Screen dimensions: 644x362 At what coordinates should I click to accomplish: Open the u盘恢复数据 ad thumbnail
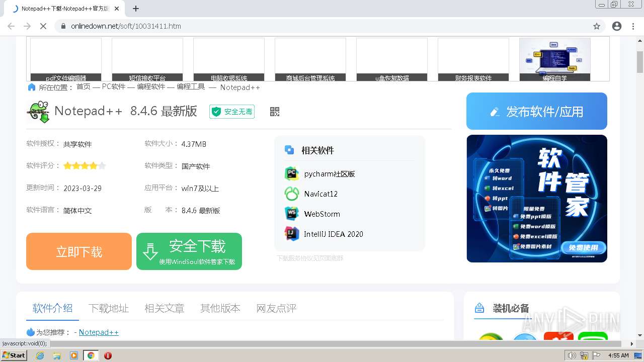(392, 59)
